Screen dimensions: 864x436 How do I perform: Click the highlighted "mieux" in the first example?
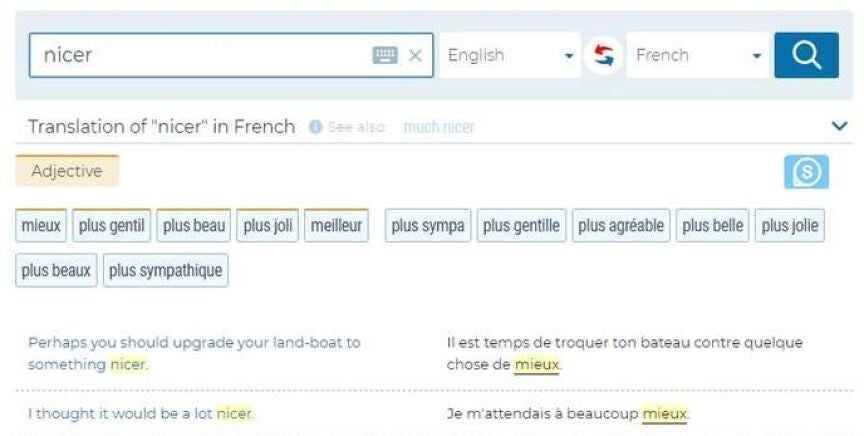(x=537, y=365)
